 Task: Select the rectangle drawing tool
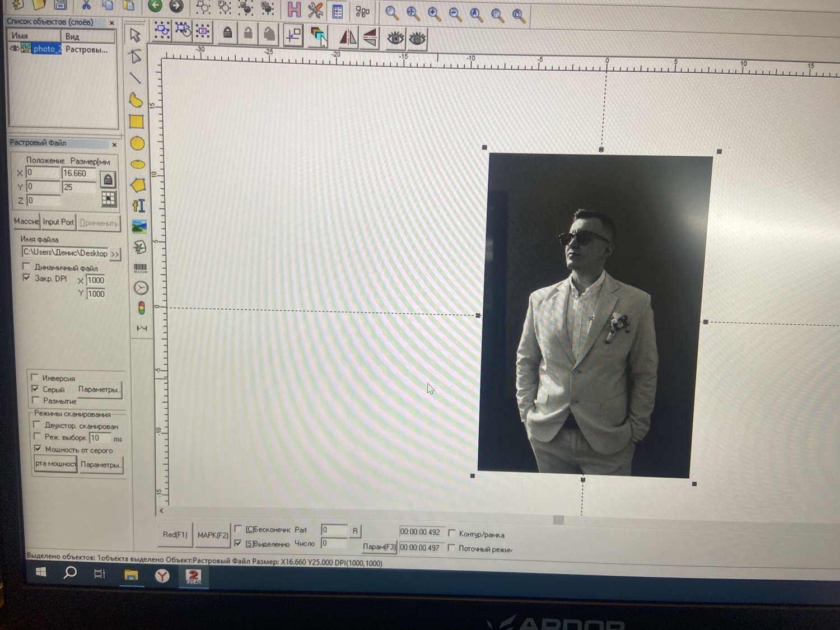click(137, 122)
